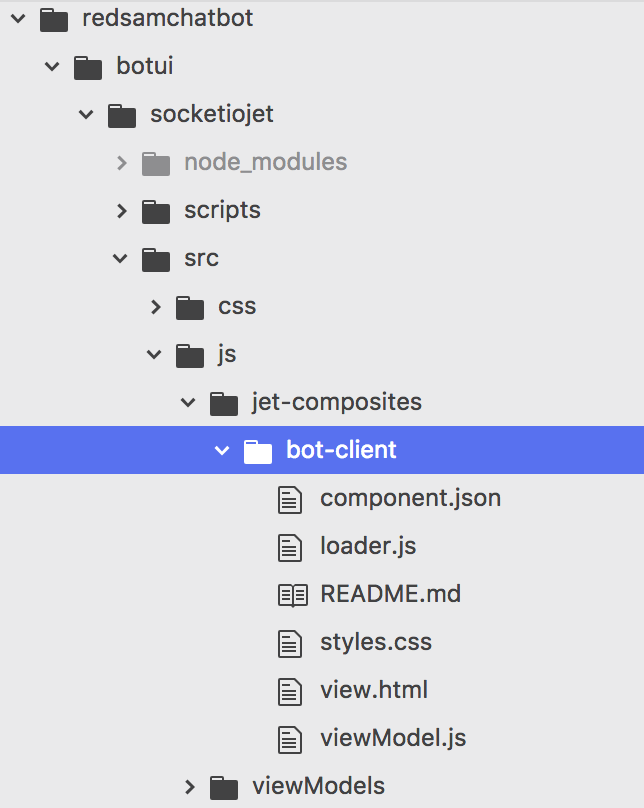Open the component.json file
Viewport: 644px width, 808px height.
pos(410,497)
